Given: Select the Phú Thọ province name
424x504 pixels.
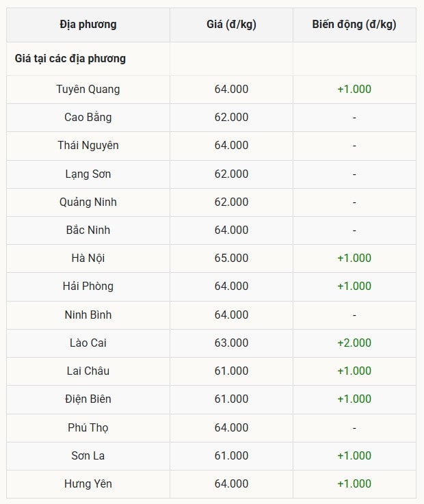Looking at the screenshot, I should (x=88, y=427).
